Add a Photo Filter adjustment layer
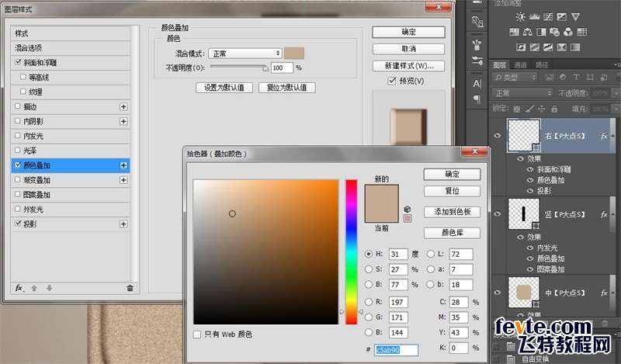The height and width of the screenshot is (364, 621). point(554,32)
